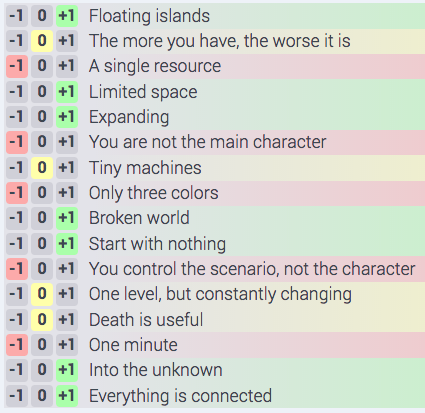Click the red -1 on One minute
Image resolution: width=425 pixels, height=413 pixels.
point(17,345)
